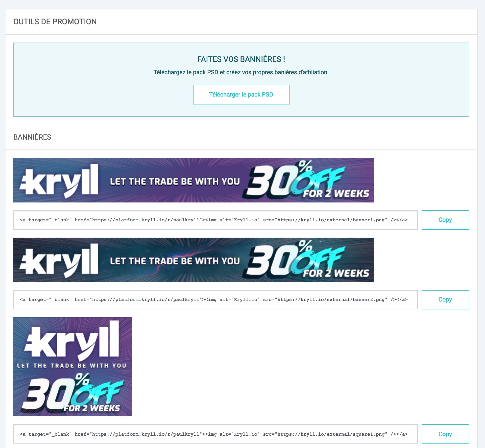Open the dark blue galaxy Kryll banner
485x448 pixels.
[194, 260]
